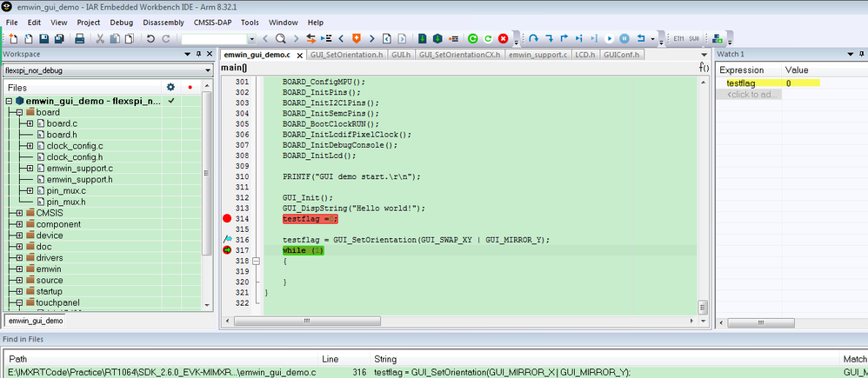Click the workspace tree vertical scrollbar thumb
The image size is (868, 378).
click(x=206, y=173)
